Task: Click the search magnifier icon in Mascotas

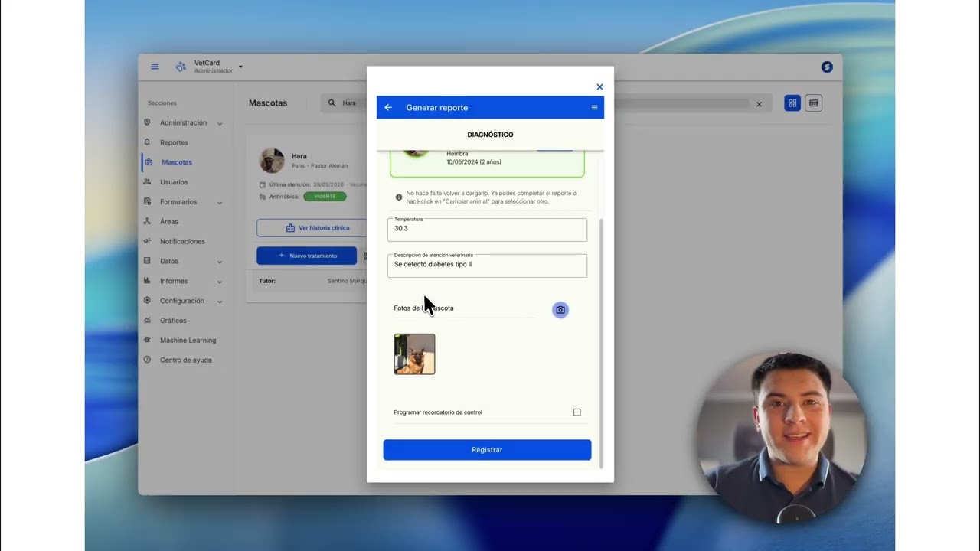Action: click(x=332, y=103)
